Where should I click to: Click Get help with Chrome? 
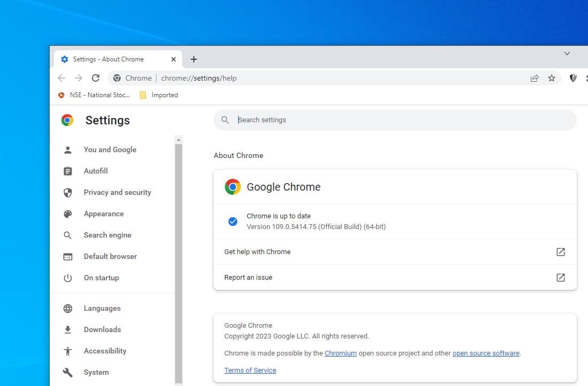click(x=258, y=251)
